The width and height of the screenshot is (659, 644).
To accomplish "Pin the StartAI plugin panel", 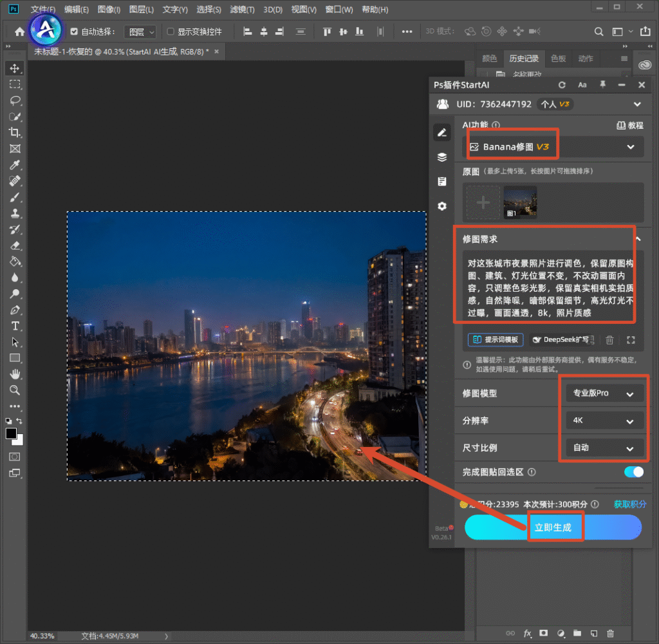I will pyautogui.click(x=602, y=85).
